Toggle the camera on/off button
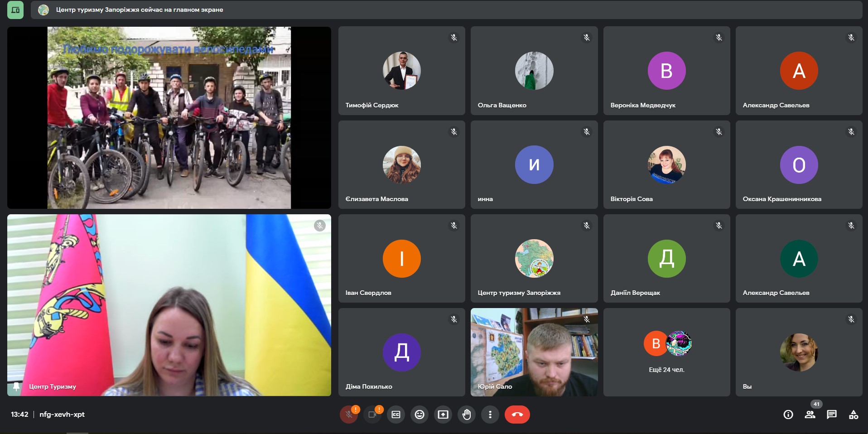Viewport: 868px width, 434px height. pyautogui.click(x=372, y=415)
